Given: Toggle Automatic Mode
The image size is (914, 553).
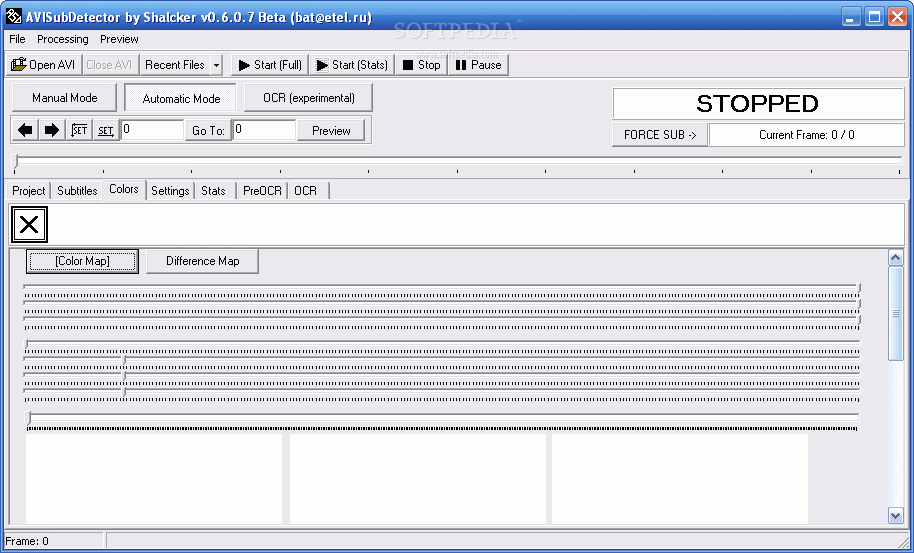Looking at the screenshot, I should click(x=181, y=98).
